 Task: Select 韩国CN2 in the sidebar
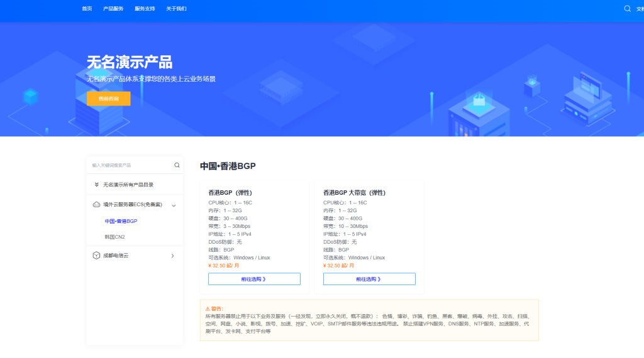pyautogui.click(x=114, y=237)
